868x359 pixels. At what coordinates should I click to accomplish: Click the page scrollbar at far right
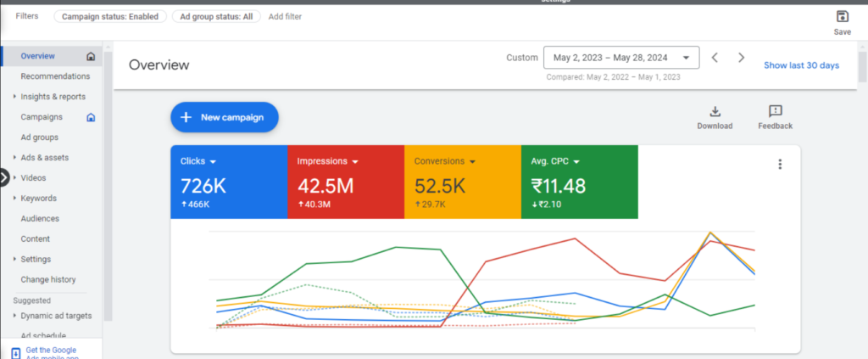[862, 67]
